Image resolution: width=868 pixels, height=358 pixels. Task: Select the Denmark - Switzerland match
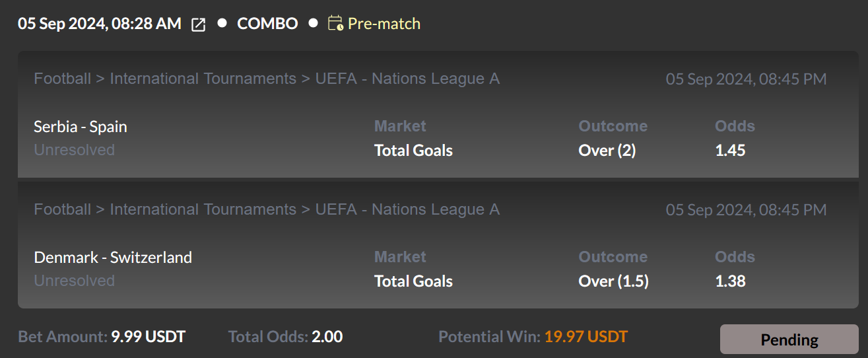click(113, 257)
